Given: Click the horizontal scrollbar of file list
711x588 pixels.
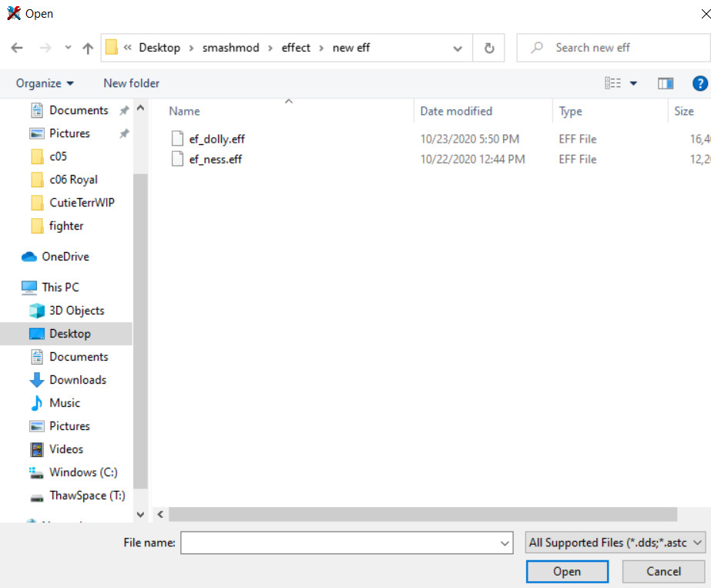Looking at the screenshot, I should click(422, 514).
